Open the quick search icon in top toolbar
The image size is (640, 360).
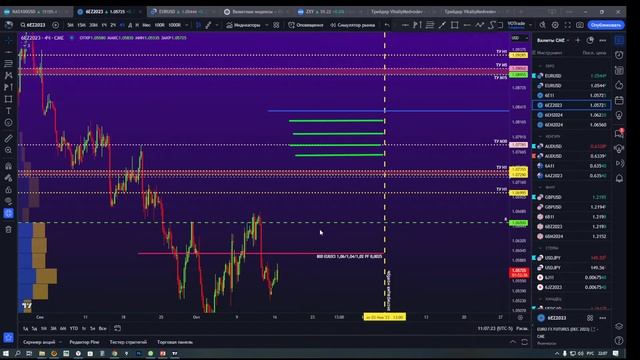coord(542,25)
